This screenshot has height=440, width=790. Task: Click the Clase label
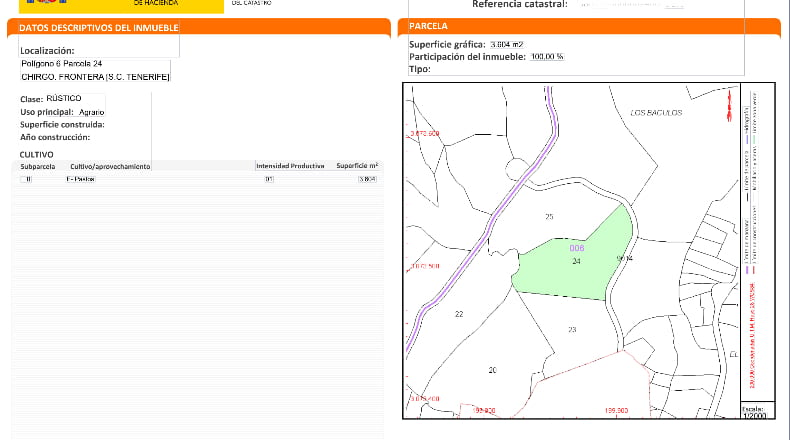tap(32, 99)
